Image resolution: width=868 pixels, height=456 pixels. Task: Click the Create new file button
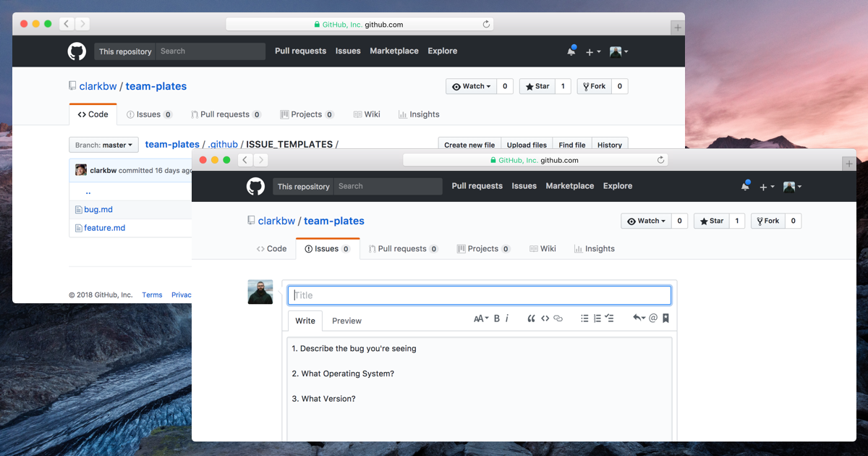[469, 145]
